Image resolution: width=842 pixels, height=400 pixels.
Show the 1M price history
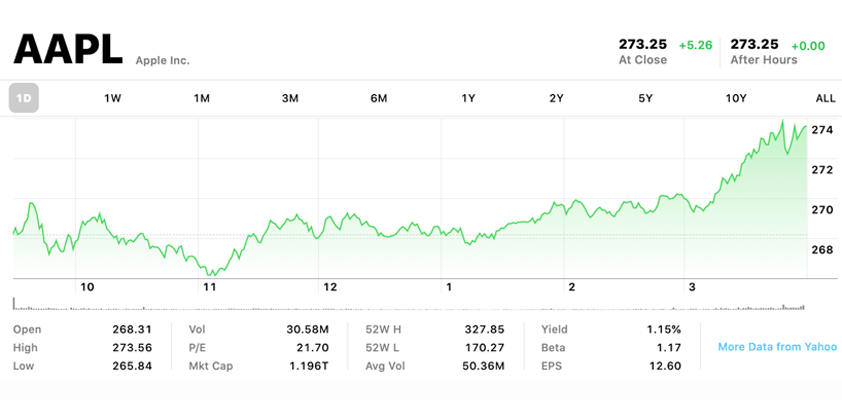coord(202,98)
